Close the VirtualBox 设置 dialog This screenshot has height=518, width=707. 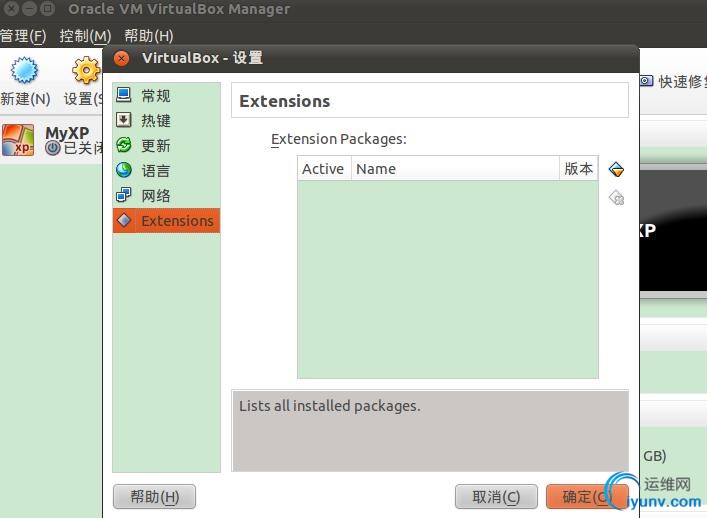pyautogui.click(x=121, y=59)
